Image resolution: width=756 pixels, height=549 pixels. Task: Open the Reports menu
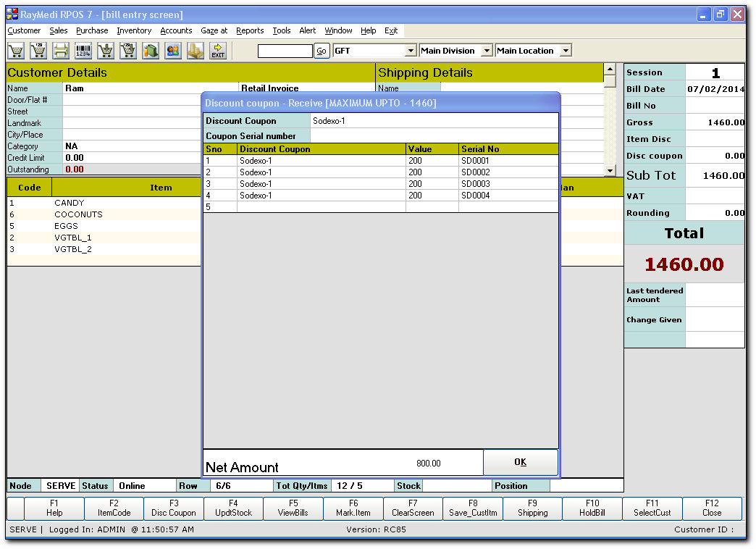point(250,30)
